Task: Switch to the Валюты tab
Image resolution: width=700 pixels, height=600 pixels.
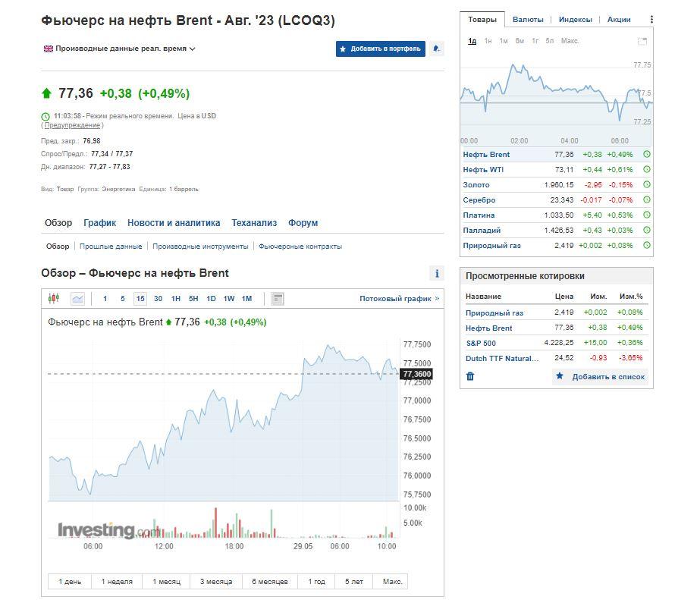Action: point(528,20)
